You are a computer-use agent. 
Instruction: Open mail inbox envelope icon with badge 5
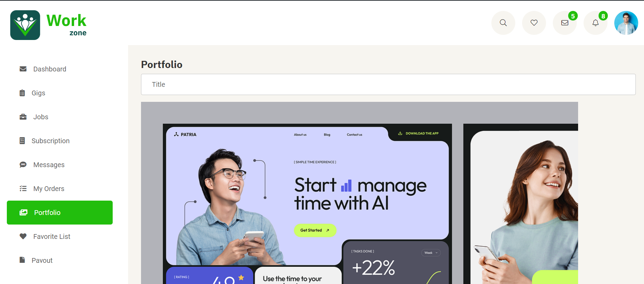(564, 23)
